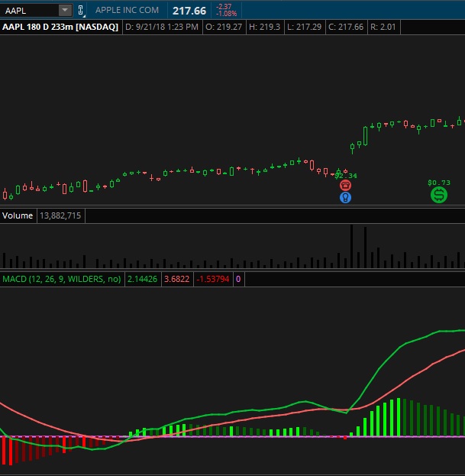Click the Volume study label

18,215
